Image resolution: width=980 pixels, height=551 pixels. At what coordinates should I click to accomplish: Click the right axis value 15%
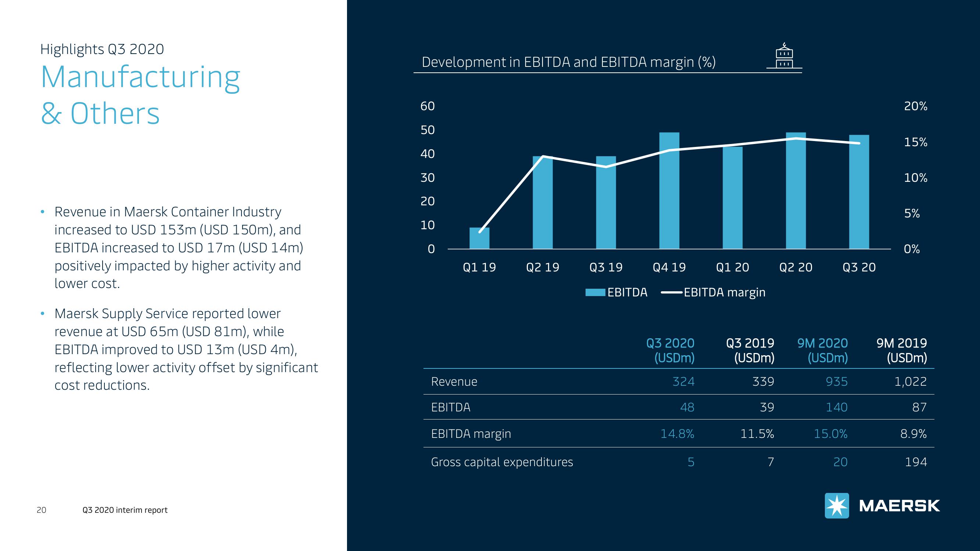(x=916, y=142)
